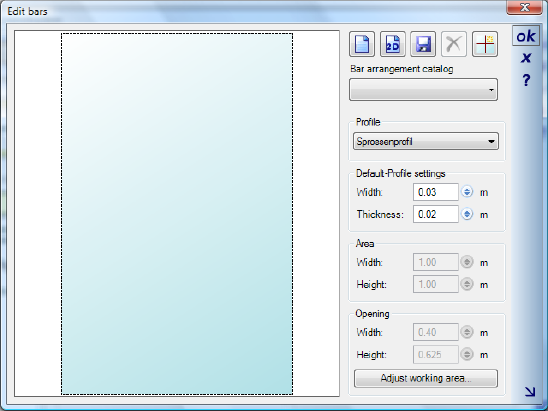Click the arrow icon in bottom corner
The image size is (548, 411).
(530, 391)
